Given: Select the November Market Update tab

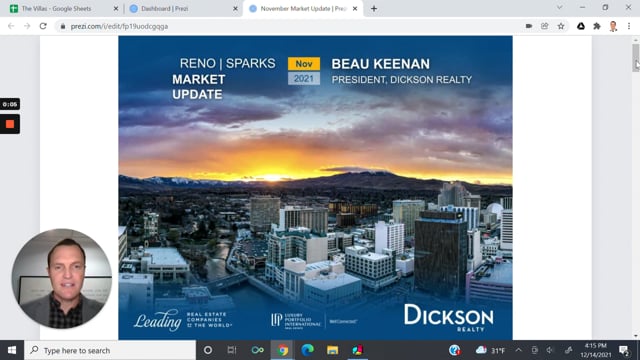Looking at the screenshot, I should tap(303, 9).
